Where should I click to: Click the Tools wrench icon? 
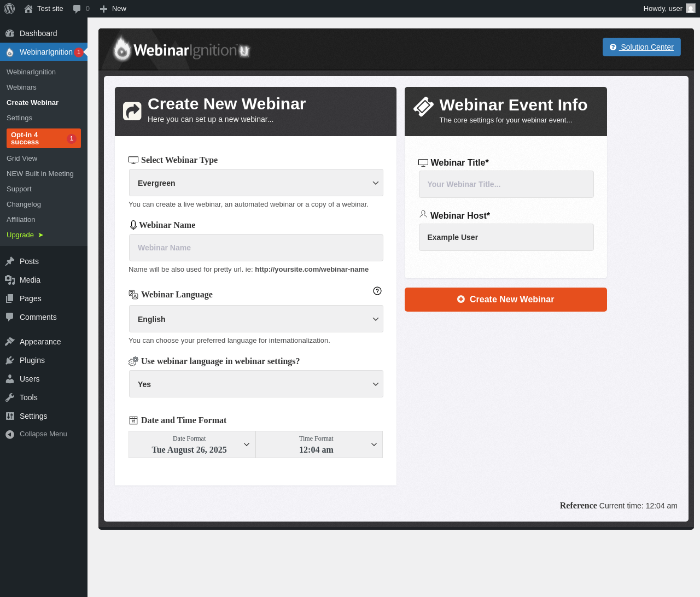click(10, 397)
